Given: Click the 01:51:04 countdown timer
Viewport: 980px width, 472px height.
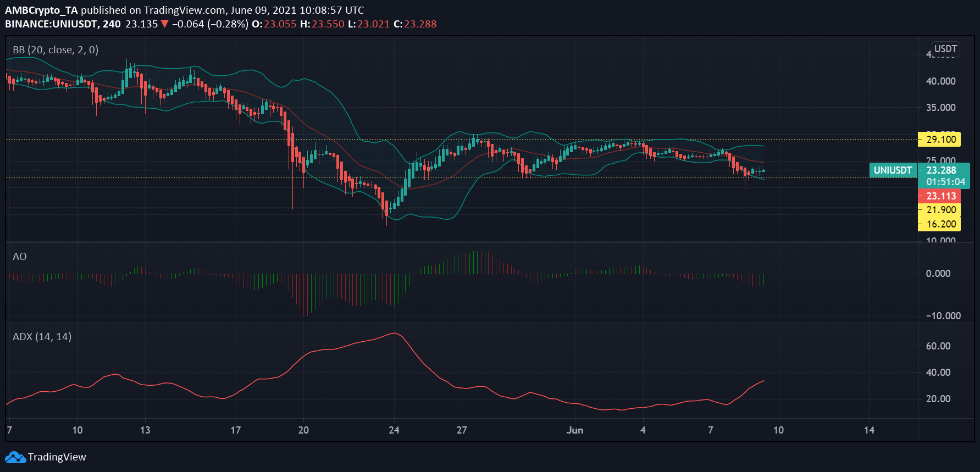Looking at the screenshot, I should pos(945,182).
